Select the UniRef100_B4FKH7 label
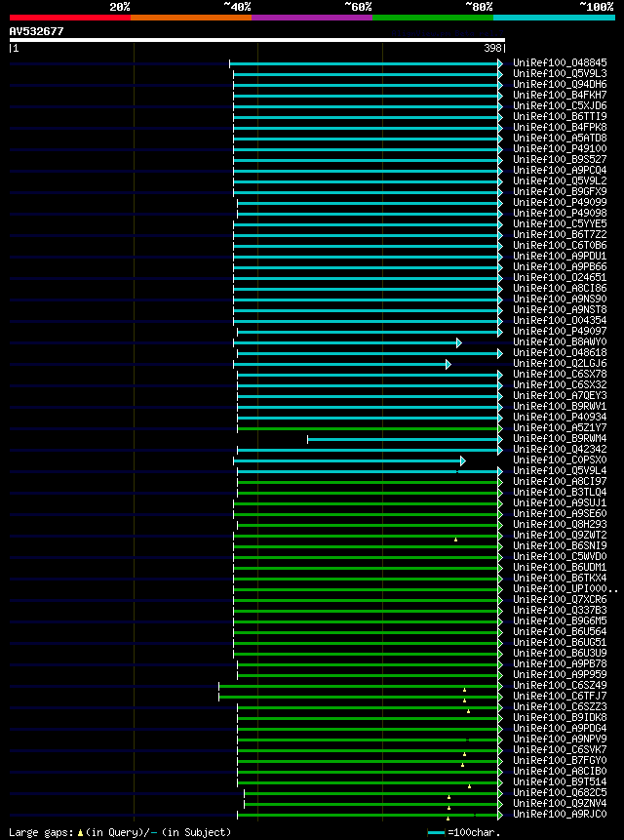 tap(560, 95)
